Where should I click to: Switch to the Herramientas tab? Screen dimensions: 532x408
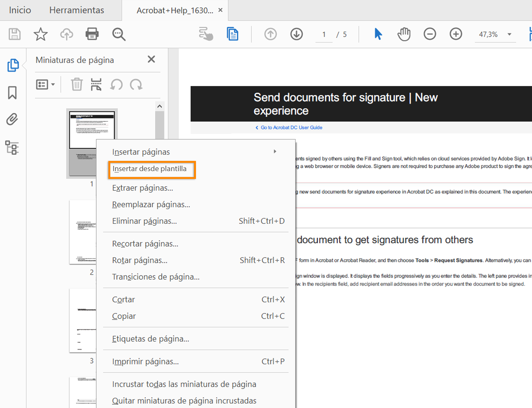tap(76, 10)
